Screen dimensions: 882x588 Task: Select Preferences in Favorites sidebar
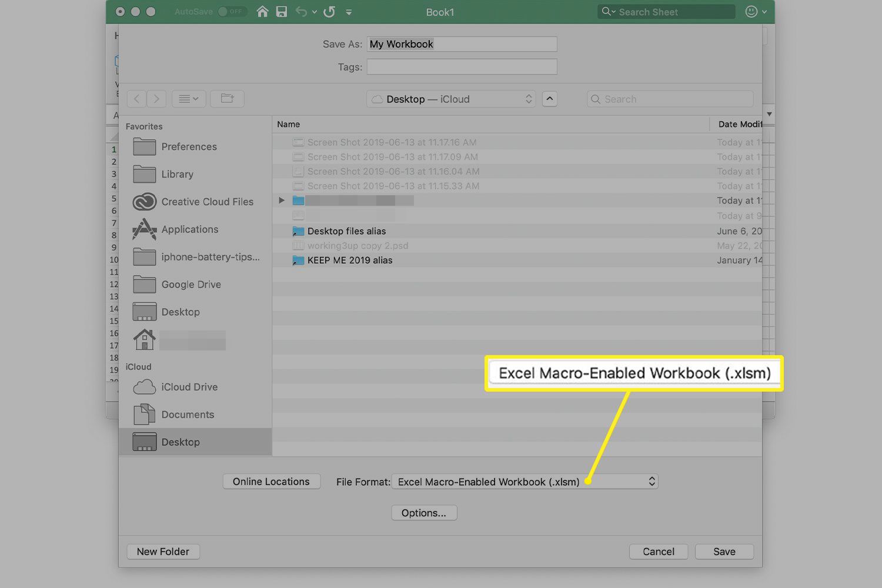click(195, 146)
